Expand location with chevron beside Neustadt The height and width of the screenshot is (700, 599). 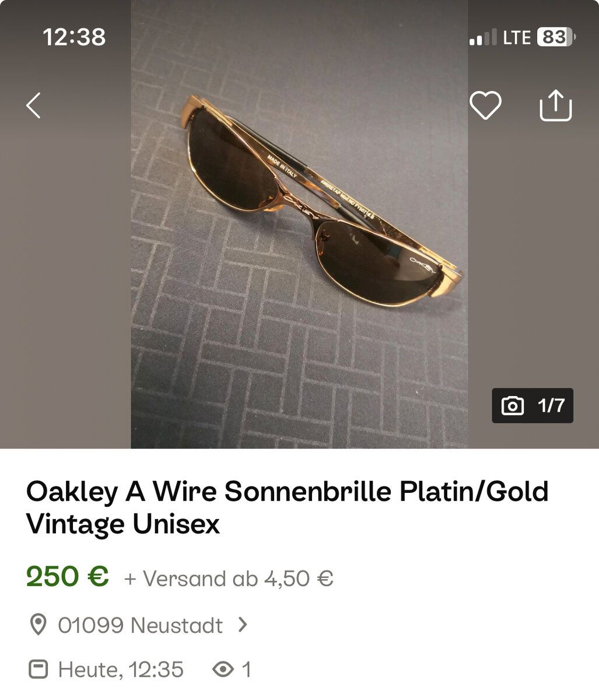[x=243, y=625]
